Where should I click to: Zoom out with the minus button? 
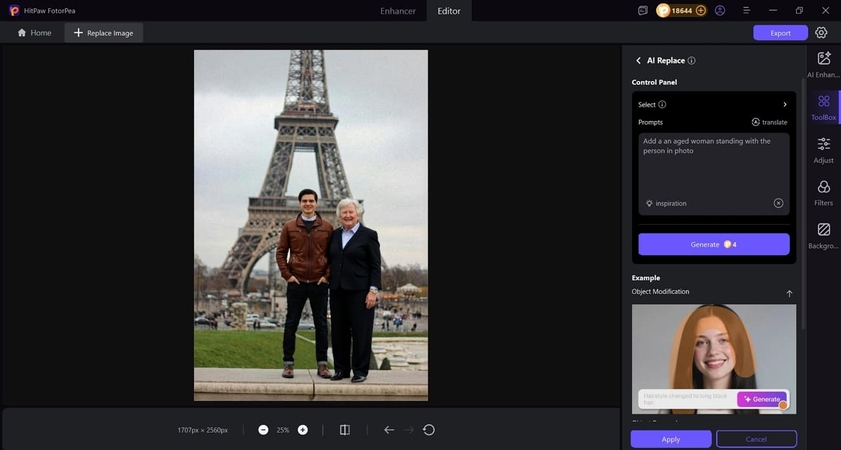pos(263,430)
